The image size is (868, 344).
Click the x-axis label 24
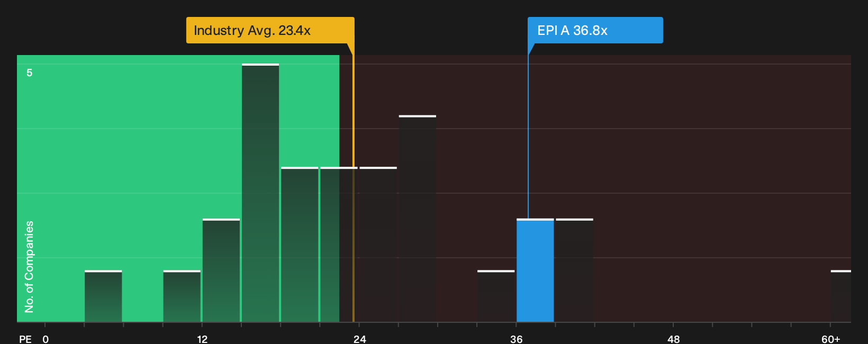(x=360, y=339)
